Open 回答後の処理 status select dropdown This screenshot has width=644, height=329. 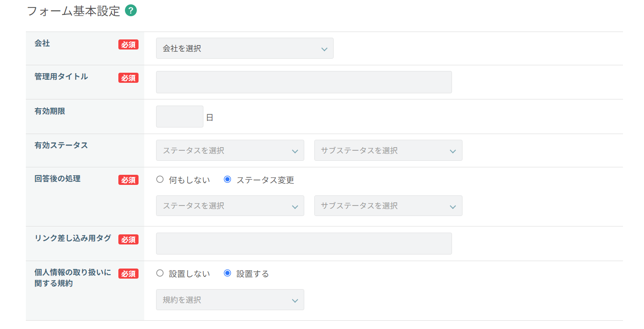[x=230, y=206]
